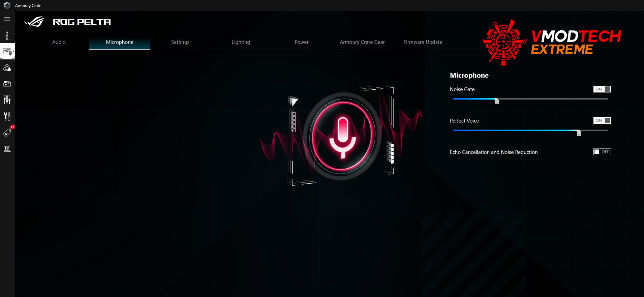Open the Settings tab

point(180,42)
